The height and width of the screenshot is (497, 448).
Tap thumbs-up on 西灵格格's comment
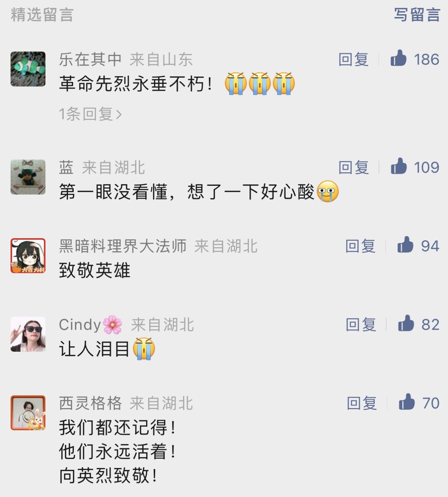(x=407, y=402)
